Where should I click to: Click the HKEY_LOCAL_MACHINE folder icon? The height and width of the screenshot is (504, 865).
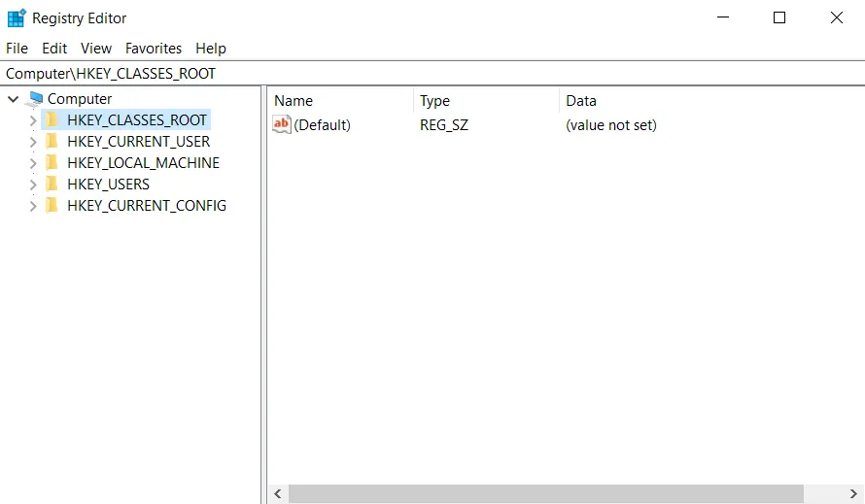pyautogui.click(x=52, y=163)
